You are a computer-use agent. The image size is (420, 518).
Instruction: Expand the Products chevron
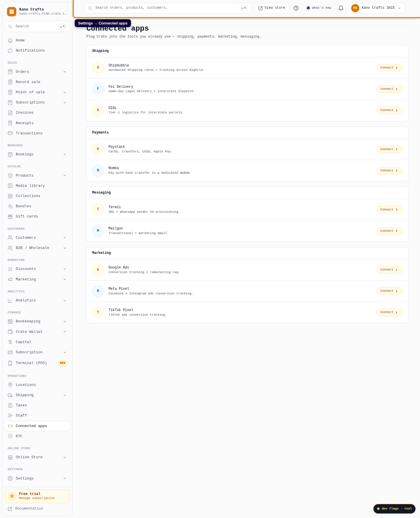coord(65,175)
